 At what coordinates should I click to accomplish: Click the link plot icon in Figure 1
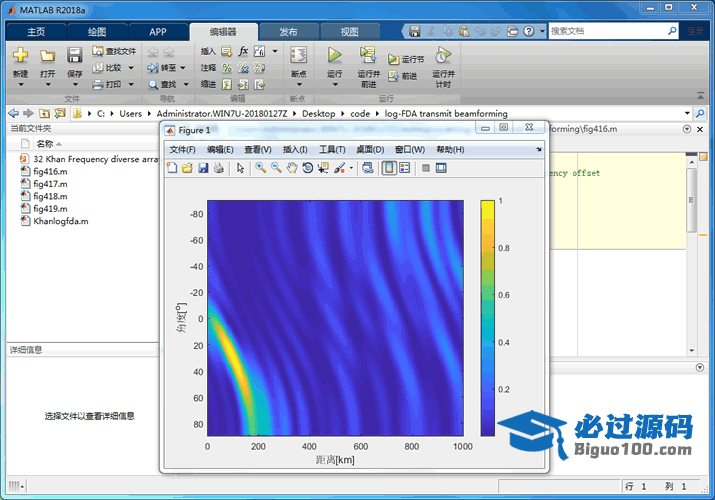tap(368, 168)
